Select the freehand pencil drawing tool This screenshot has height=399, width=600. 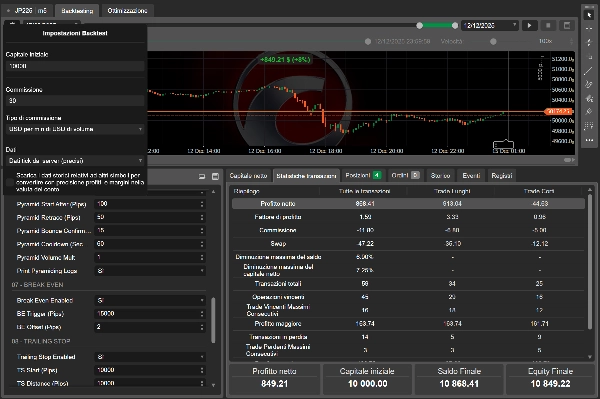[x=589, y=85]
